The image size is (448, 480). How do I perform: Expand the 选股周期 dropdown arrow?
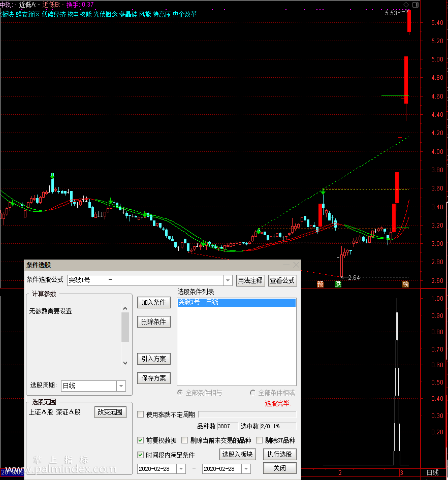121,386
